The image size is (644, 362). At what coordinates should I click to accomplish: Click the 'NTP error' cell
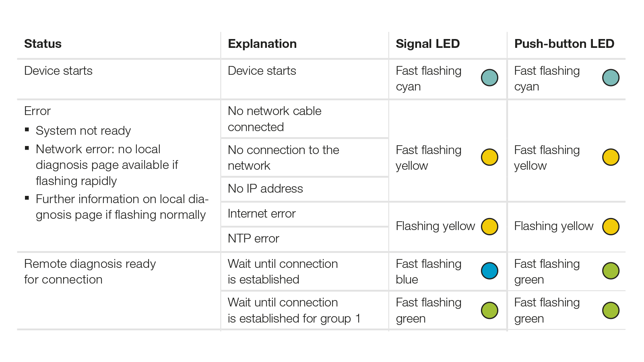(304, 239)
